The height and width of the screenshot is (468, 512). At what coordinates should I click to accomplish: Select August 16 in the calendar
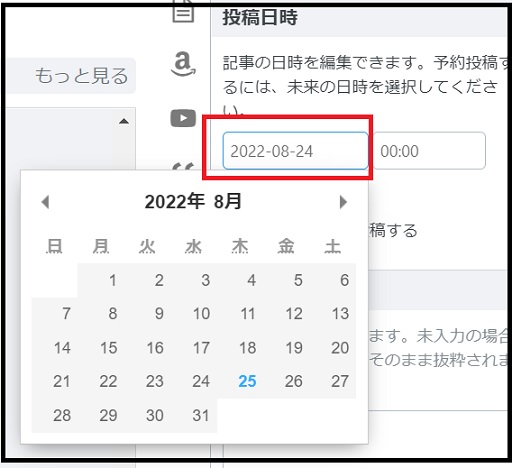147,348
